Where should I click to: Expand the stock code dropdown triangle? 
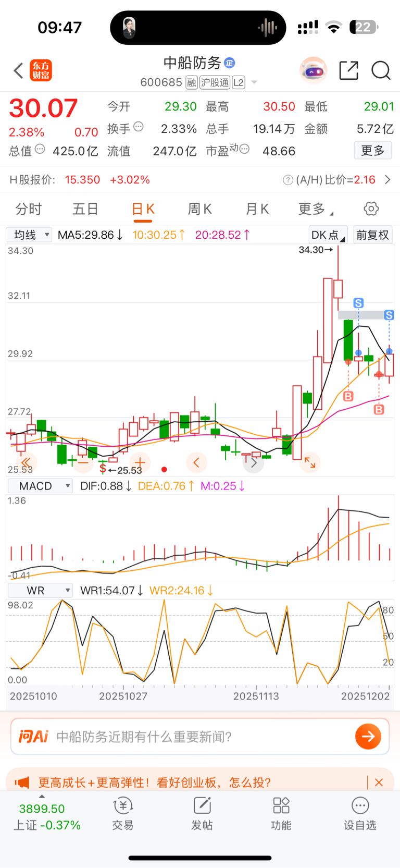click(x=254, y=82)
